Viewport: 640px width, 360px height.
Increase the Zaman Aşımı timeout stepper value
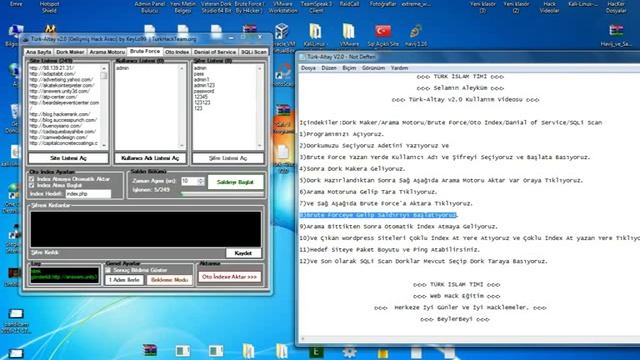pos(201,179)
